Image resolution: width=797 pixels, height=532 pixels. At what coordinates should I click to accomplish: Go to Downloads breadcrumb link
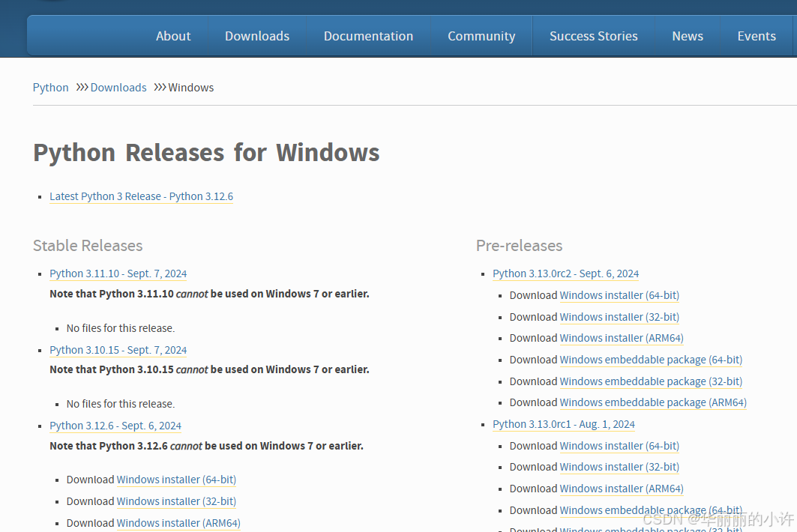[118, 88]
